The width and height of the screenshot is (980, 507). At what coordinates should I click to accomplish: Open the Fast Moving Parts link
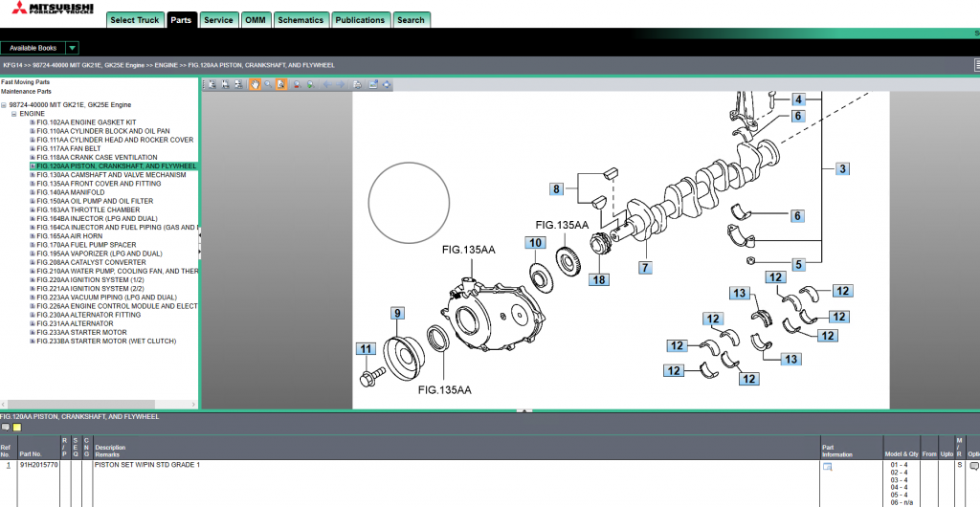point(26,82)
